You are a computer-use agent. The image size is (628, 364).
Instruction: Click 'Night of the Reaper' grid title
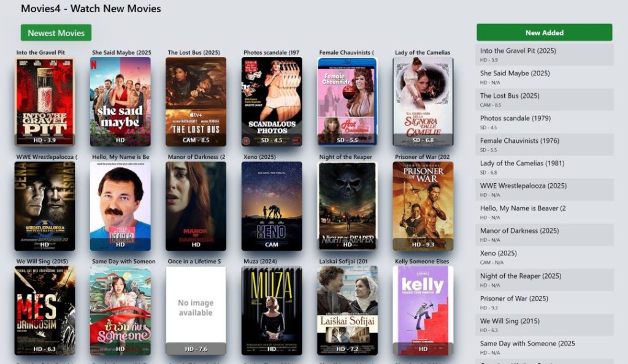pos(346,157)
